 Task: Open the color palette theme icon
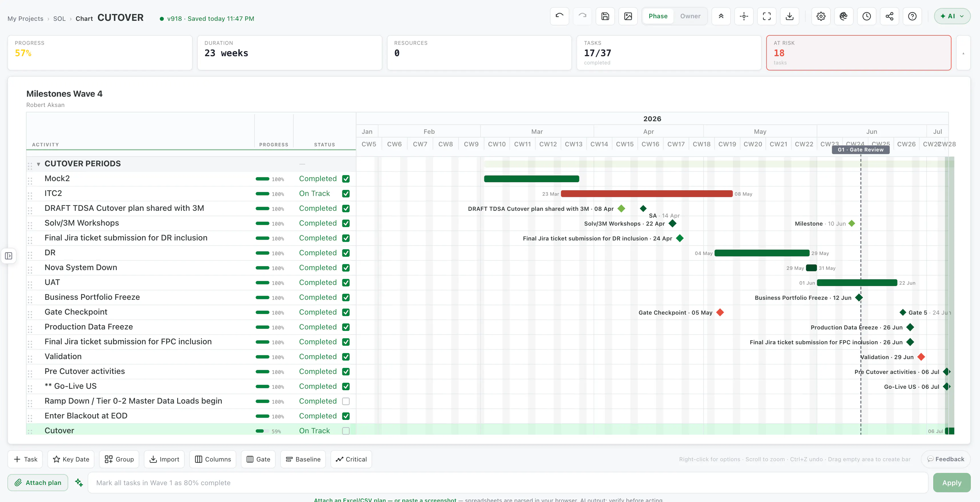[x=843, y=16]
